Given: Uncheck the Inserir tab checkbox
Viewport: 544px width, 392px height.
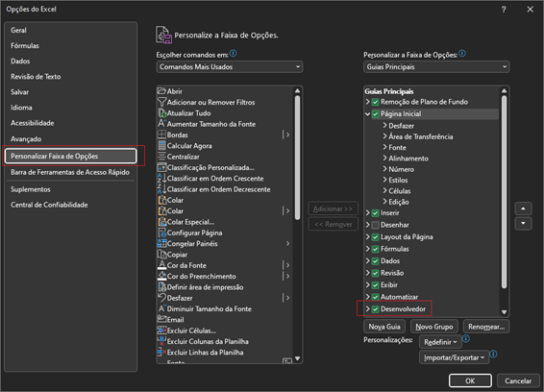Looking at the screenshot, I should pos(375,213).
